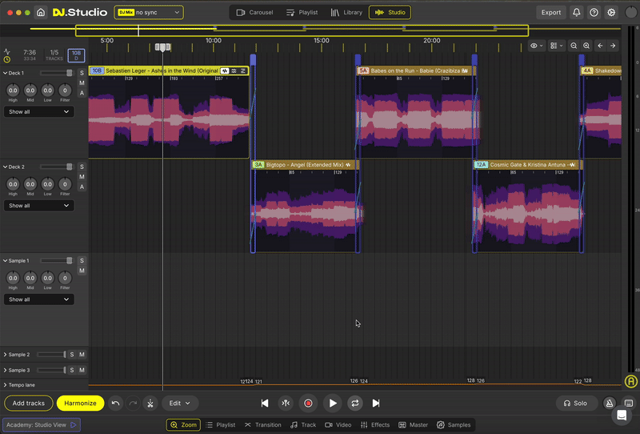The height and width of the screenshot is (434, 640).
Task: Open the DJ Mix no sync dropdown
Action: coord(149,12)
